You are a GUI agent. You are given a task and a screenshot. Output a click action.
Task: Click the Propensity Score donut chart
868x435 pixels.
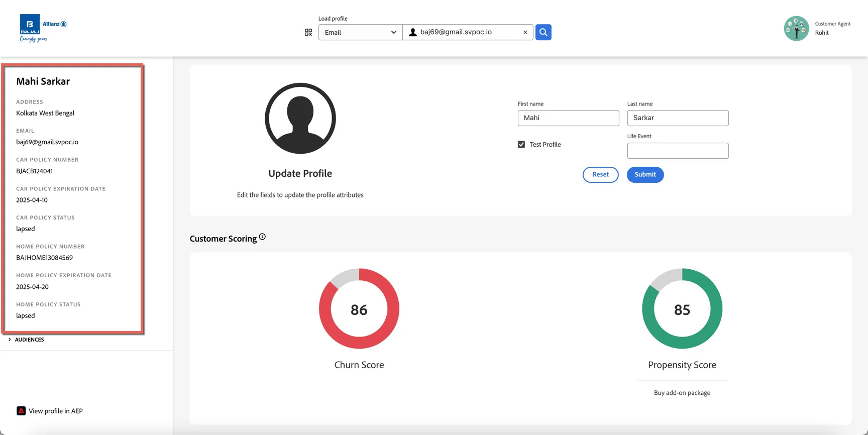tap(682, 308)
